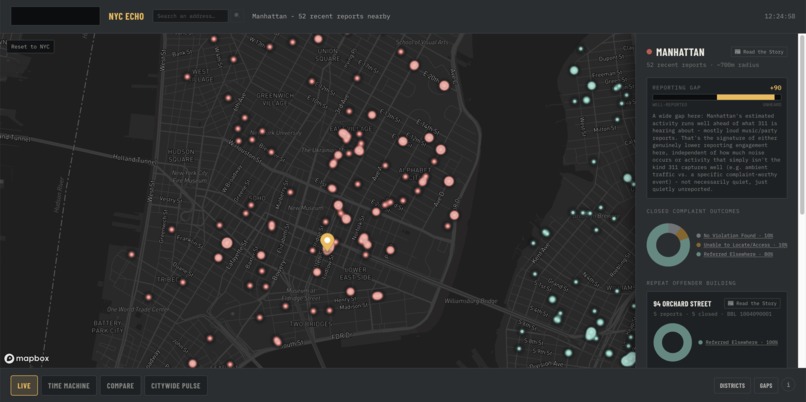The height and width of the screenshot is (402, 806).
Task: Click the report dot near Henry St
Action: (x=350, y=291)
